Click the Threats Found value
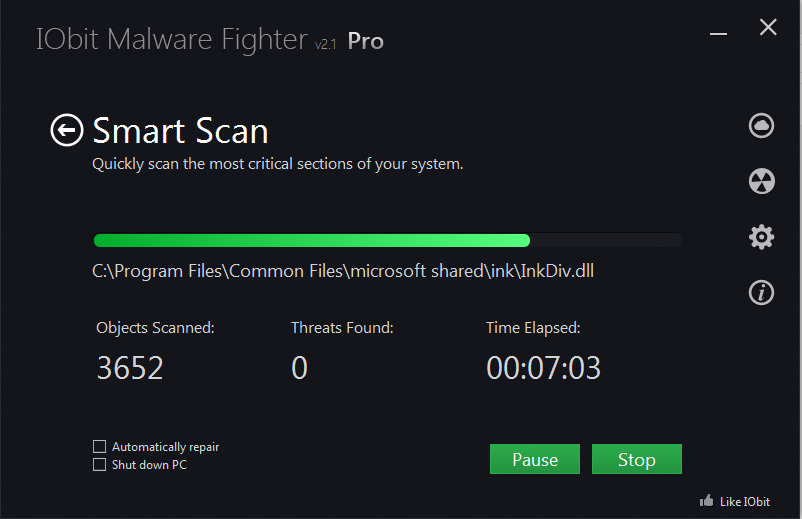 pos(299,368)
